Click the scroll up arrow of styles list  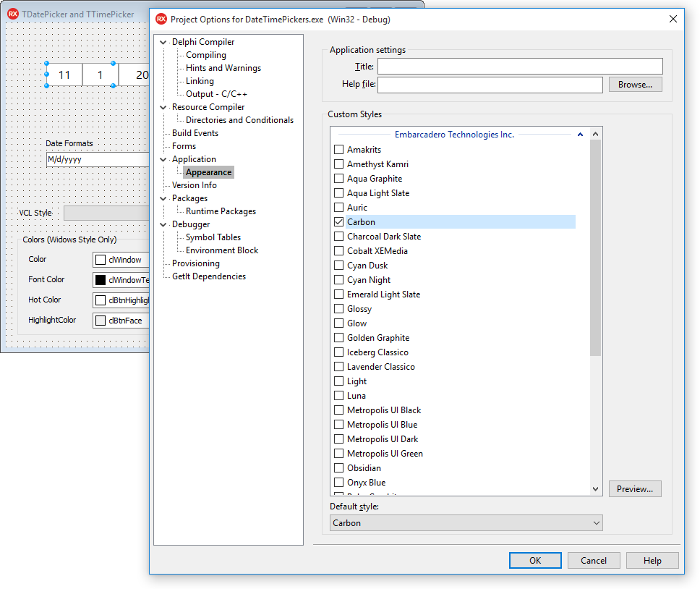coord(595,134)
